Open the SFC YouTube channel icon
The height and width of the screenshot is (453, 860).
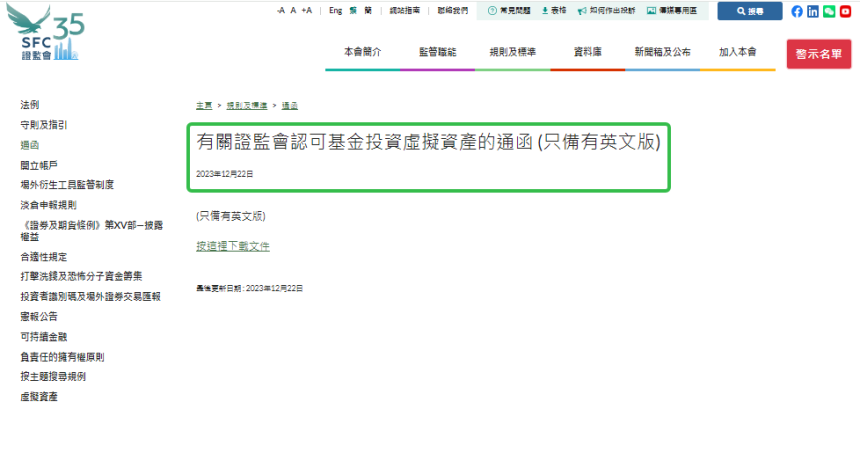[845, 11]
